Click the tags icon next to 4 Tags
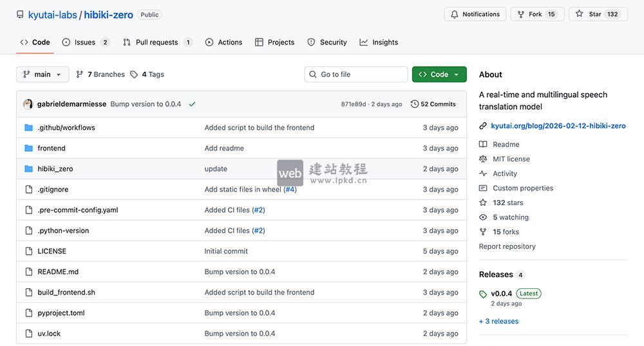This screenshot has height=346, width=644. tap(134, 75)
